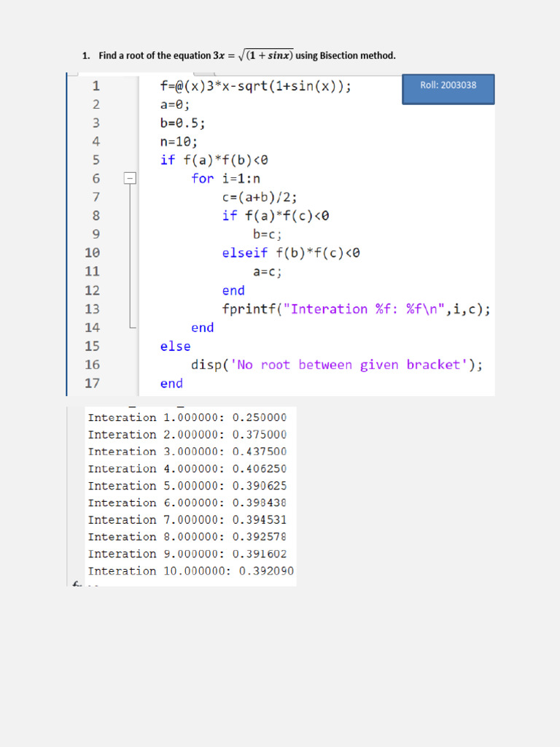The image size is (560, 747).
Task: Click the line c=(a+b)/2;
Action: pyautogui.click(x=260, y=197)
